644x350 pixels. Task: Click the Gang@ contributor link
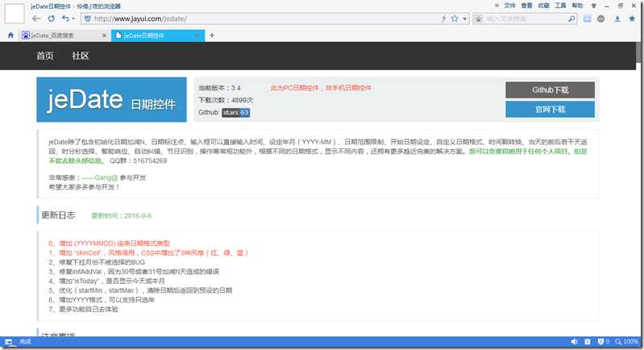pyautogui.click(x=100, y=177)
